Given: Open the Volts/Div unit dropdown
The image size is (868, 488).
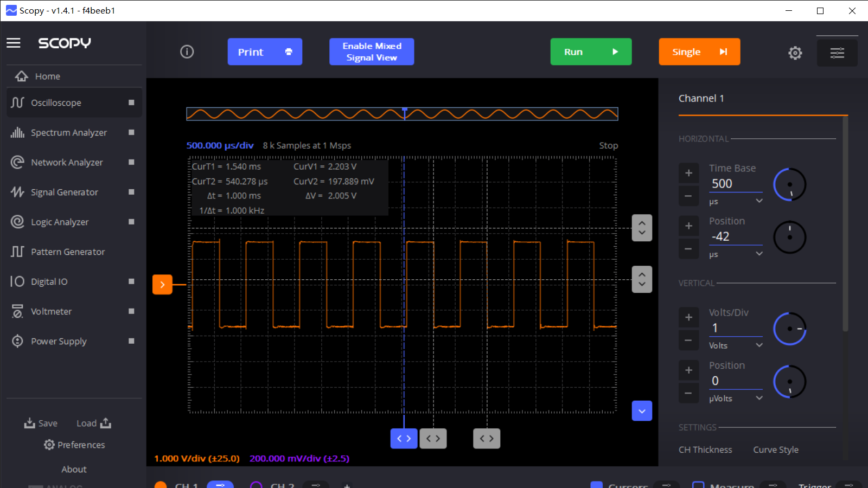Looking at the screenshot, I should pyautogui.click(x=736, y=345).
